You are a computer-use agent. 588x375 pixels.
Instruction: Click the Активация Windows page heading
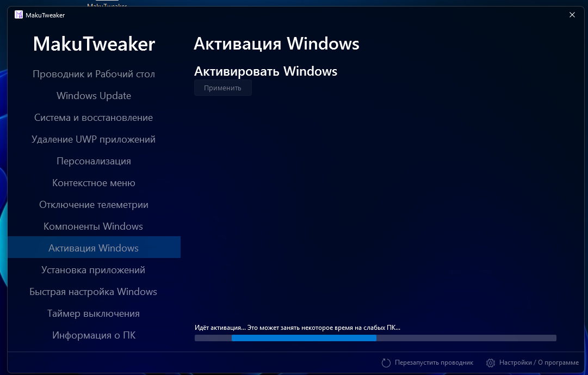pyautogui.click(x=276, y=44)
